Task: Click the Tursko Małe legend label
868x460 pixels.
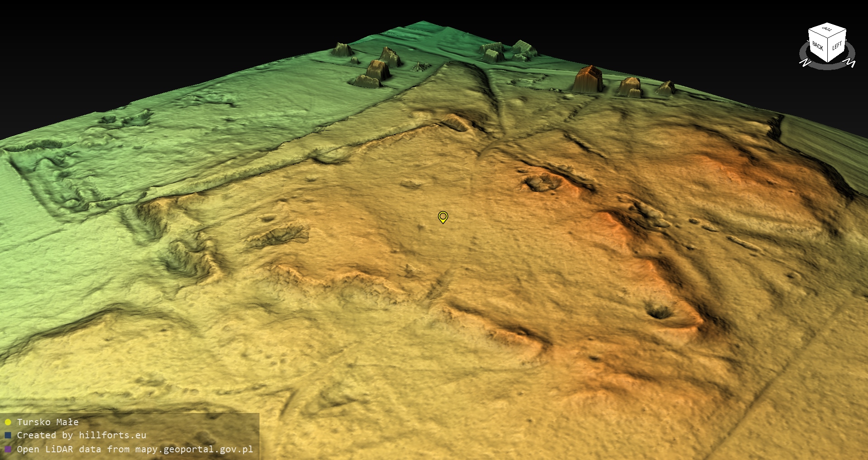Action: (48, 422)
